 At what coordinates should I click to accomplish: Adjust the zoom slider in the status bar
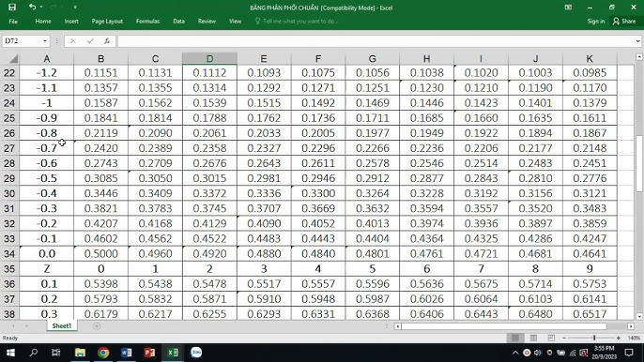pos(594,338)
